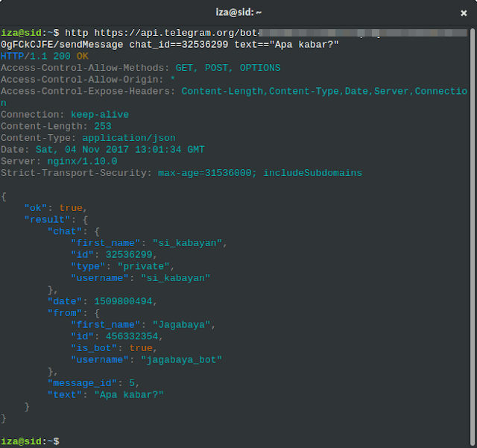Click the terminal vertical scrollbar
This screenshot has width=477, height=448.
coord(472,237)
